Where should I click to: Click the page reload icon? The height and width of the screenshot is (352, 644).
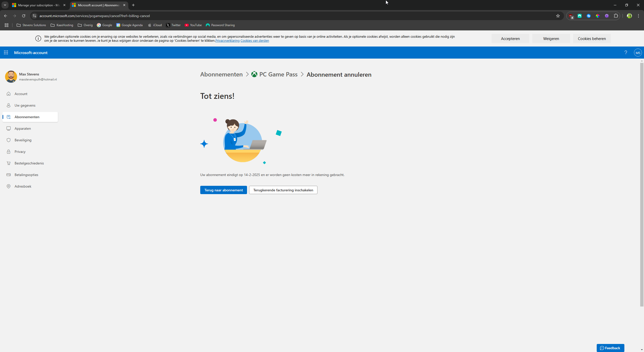[24, 16]
